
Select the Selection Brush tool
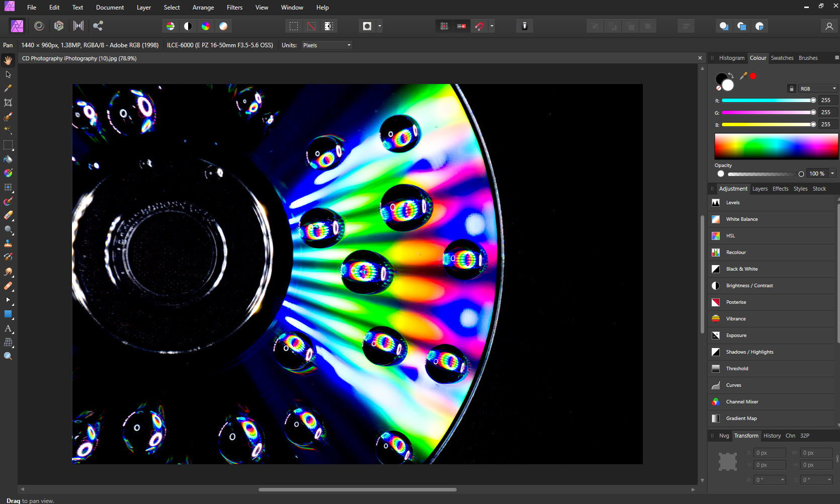[x=8, y=117]
